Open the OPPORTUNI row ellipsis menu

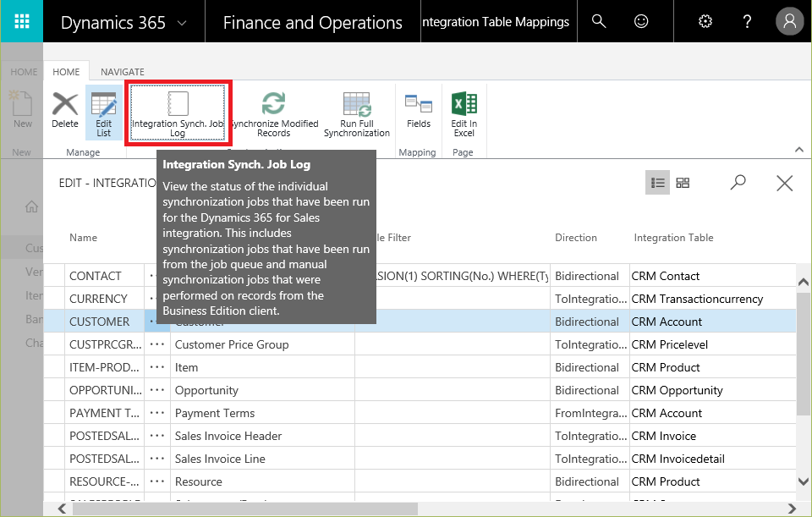point(157,390)
